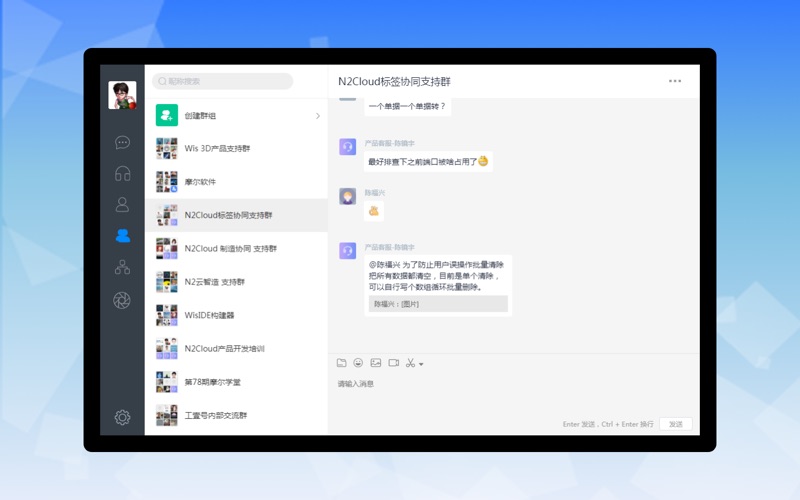Click the 一个单据一个单据转？ message
The height and width of the screenshot is (500, 800).
click(407, 106)
